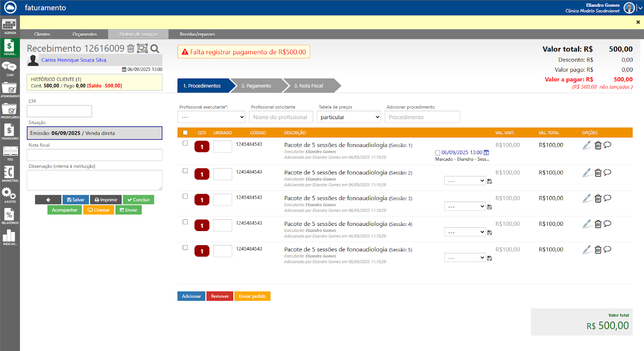
Task: Click the magnifier icon beside Recebimento title
Action: 155,49
